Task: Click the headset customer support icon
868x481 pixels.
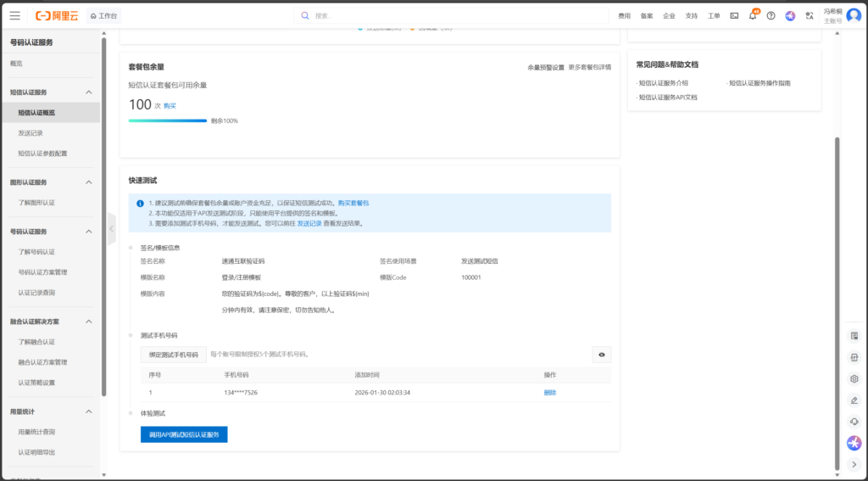Action: (854, 422)
